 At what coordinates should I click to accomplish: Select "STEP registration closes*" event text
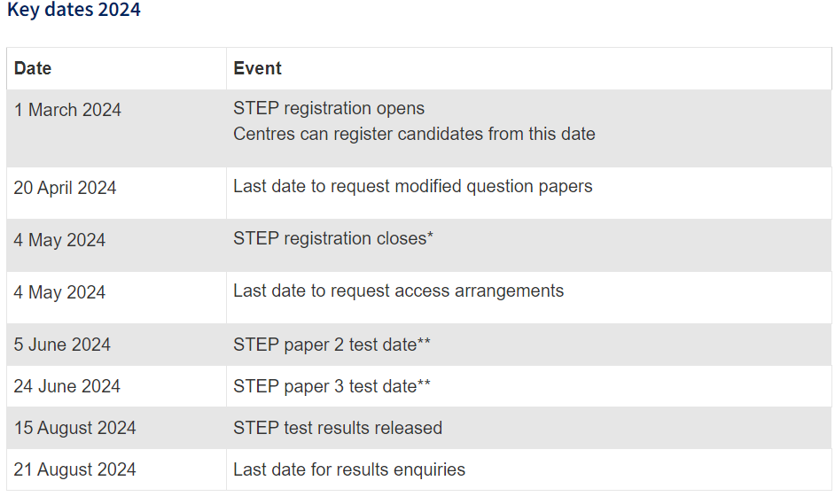point(333,238)
